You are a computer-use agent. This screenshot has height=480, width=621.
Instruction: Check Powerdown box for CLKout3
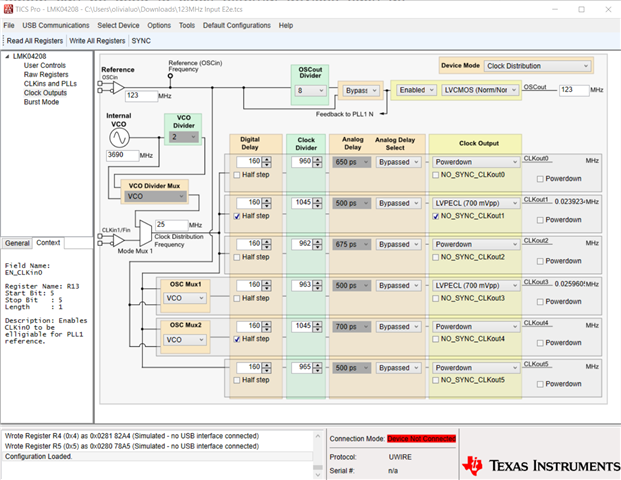[540, 302]
